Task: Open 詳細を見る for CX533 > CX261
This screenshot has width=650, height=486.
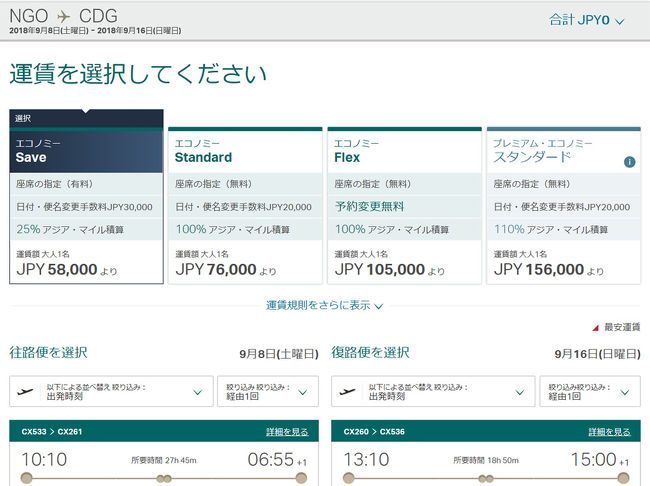Action: click(287, 432)
